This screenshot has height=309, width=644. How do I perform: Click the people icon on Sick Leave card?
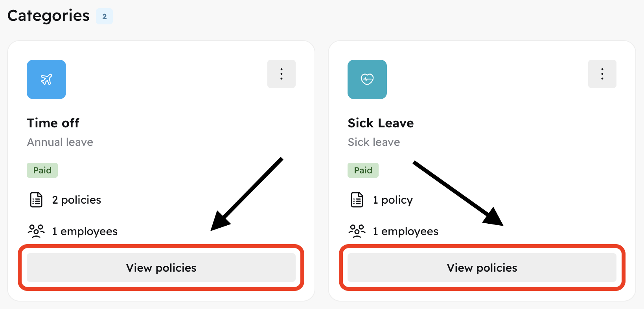coord(357,231)
